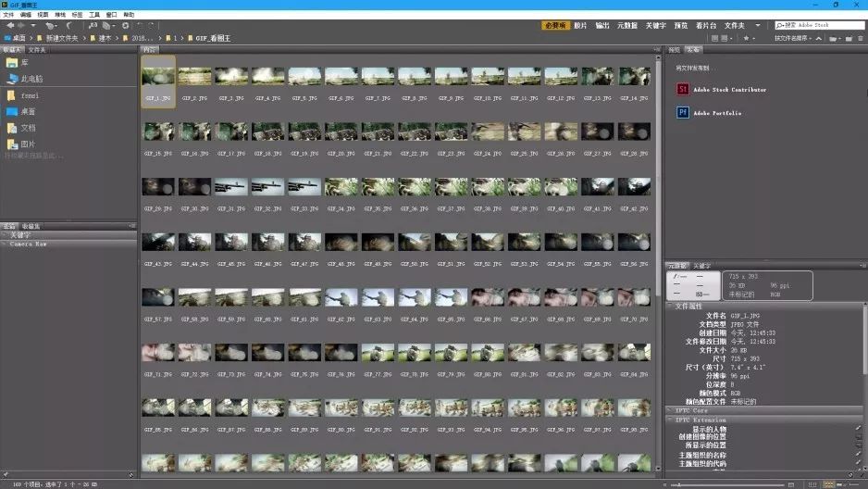Screen dimensions: 868x489
Task: Click the return to Photoshop boomerang icon
Action: pos(68,26)
